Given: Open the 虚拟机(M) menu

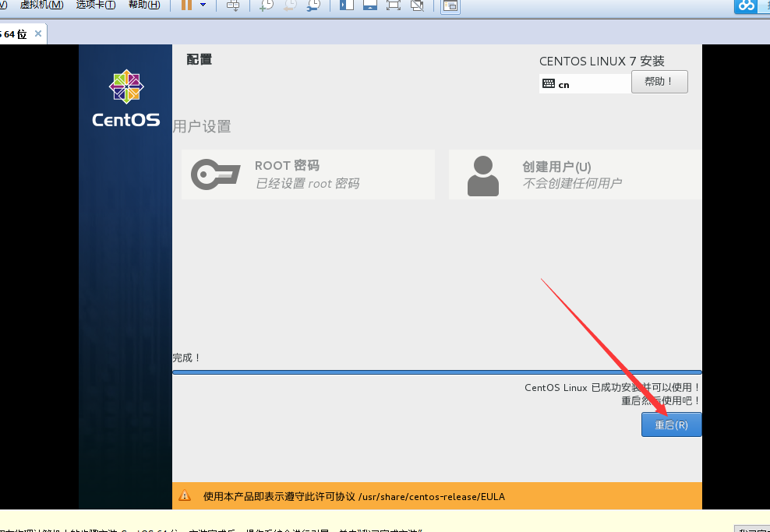Looking at the screenshot, I should [x=42, y=5].
